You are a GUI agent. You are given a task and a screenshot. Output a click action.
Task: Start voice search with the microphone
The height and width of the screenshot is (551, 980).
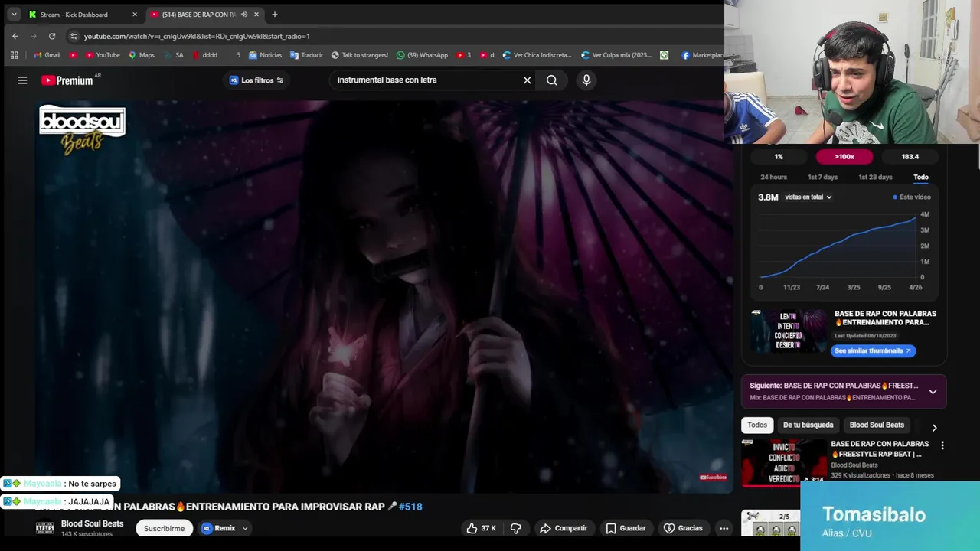click(x=586, y=80)
